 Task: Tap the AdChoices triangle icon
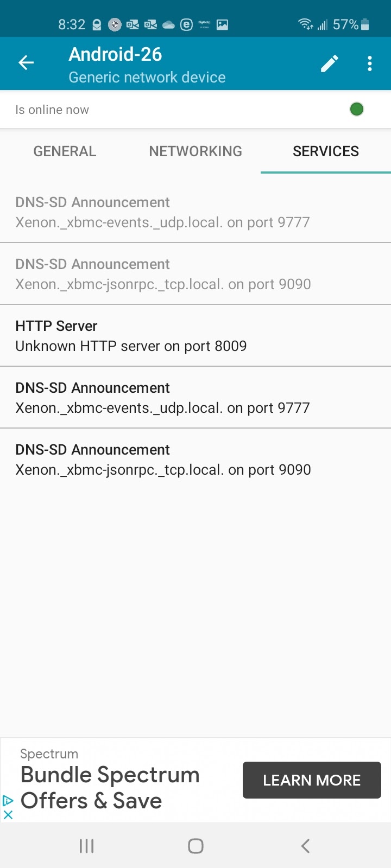click(x=8, y=800)
